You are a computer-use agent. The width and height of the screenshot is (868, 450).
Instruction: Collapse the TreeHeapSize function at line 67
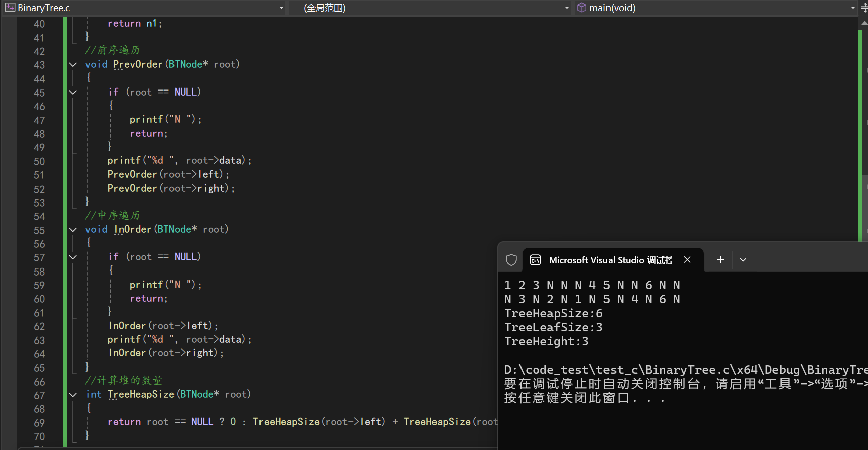click(x=73, y=395)
